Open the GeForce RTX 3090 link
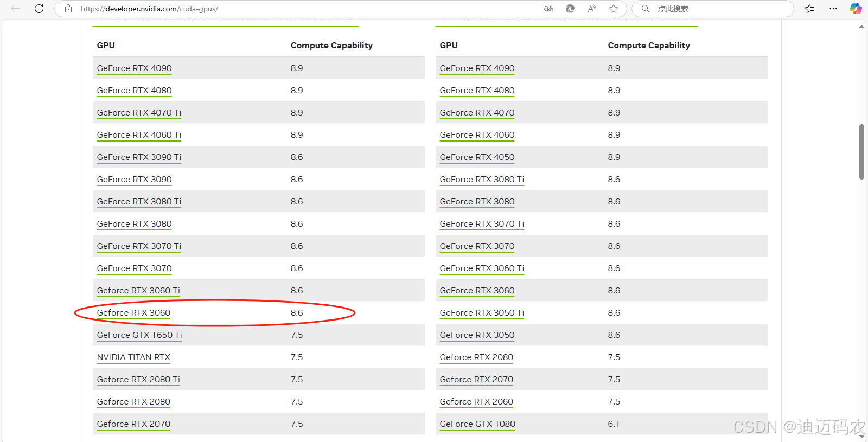The image size is (868, 442). click(x=134, y=180)
